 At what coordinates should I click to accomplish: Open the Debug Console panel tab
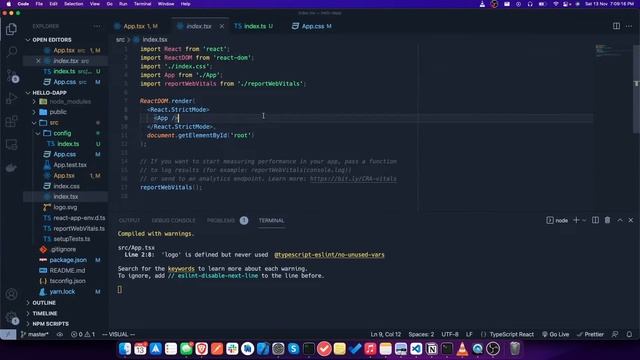click(173, 220)
